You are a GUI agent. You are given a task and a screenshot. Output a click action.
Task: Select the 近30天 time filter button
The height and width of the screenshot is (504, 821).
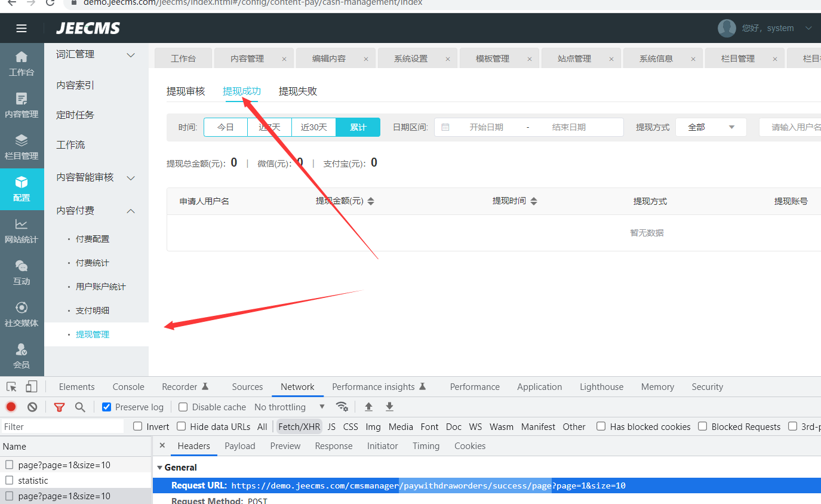(313, 127)
